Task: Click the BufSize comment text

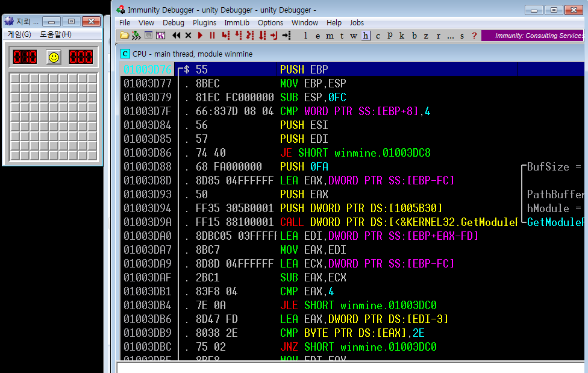Action: point(554,166)
